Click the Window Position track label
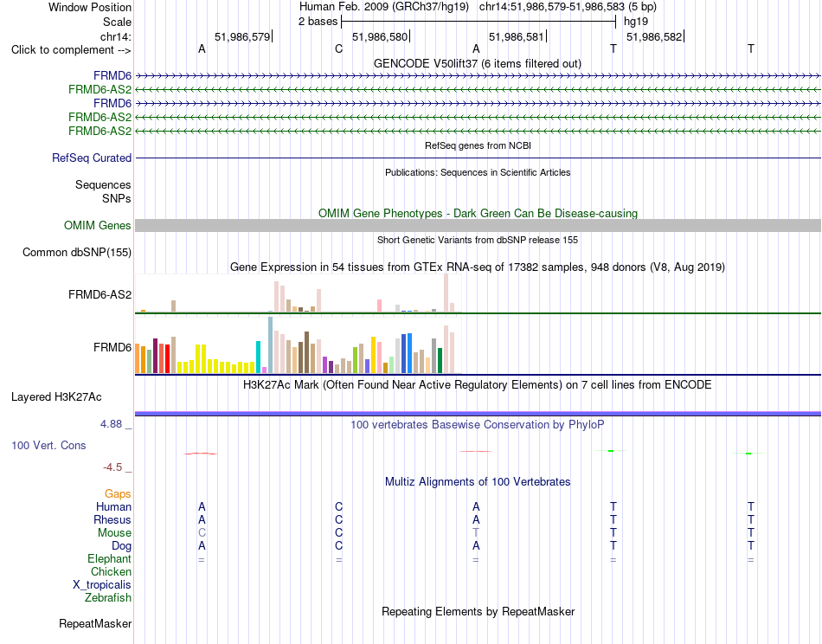This screenshot has height=644, width=822. [x=90, y=7]
